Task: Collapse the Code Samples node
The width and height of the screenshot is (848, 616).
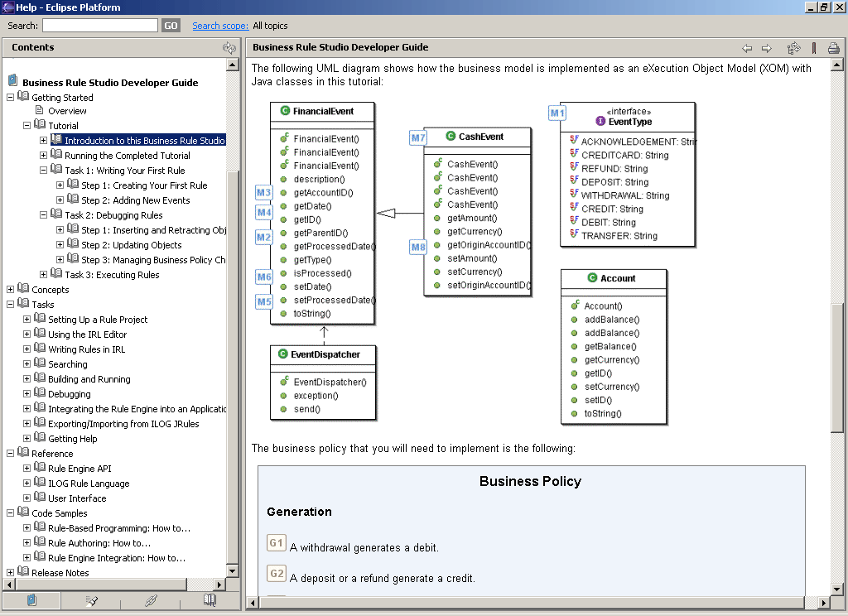Action: pos(10,513)
